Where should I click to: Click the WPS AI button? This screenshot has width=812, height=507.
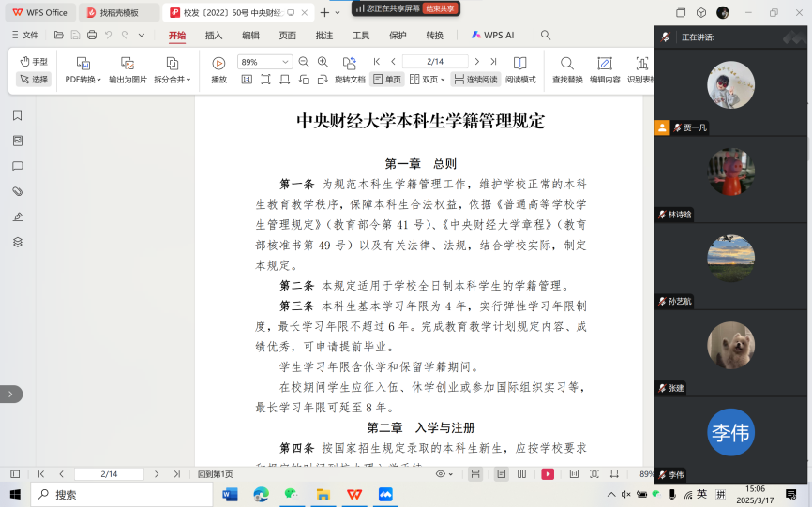(493, 36)
